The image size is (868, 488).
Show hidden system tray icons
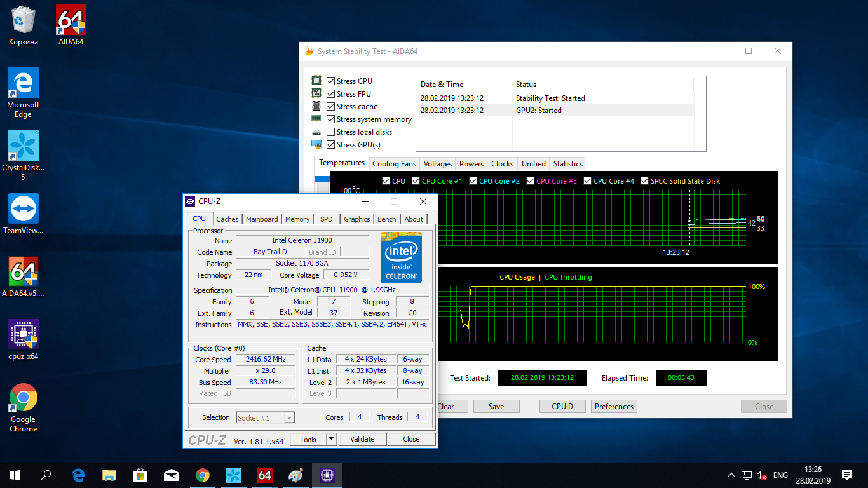[x=731, y=475]
